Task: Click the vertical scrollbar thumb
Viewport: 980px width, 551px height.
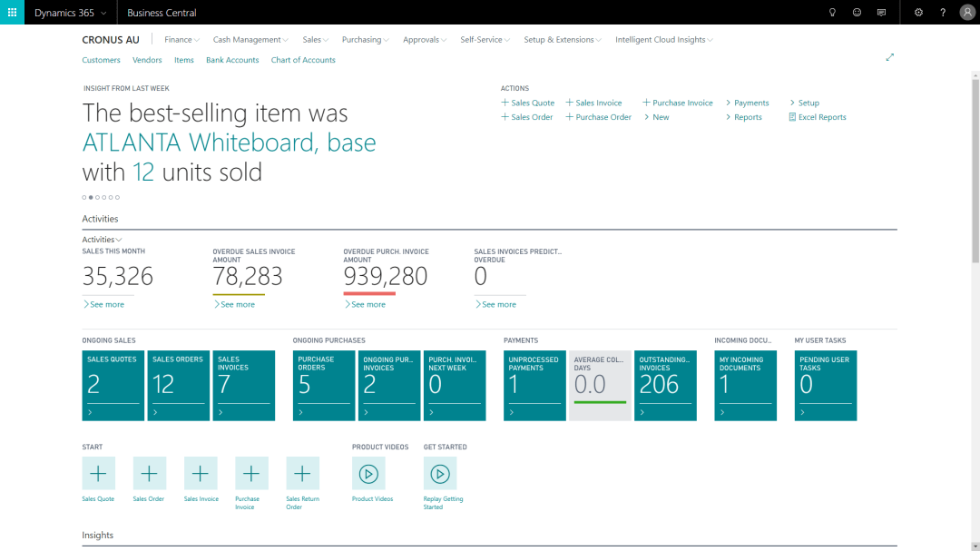Action: 975,170
